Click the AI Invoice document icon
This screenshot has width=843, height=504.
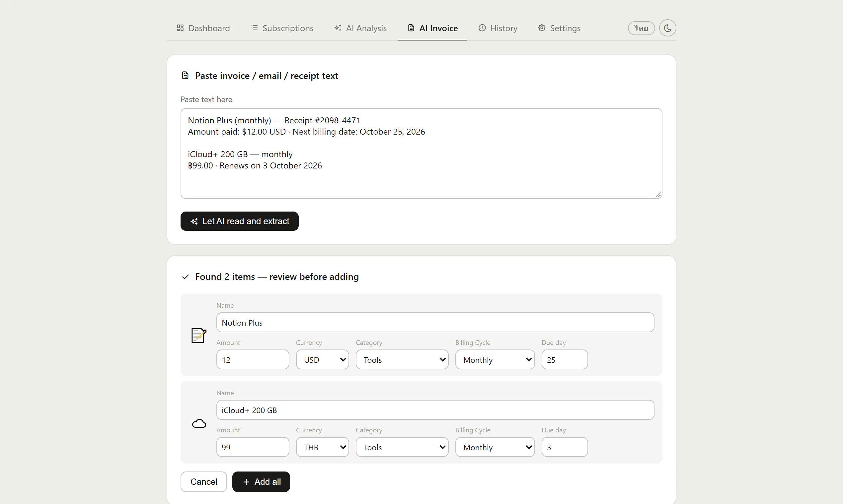click(411, 28)
